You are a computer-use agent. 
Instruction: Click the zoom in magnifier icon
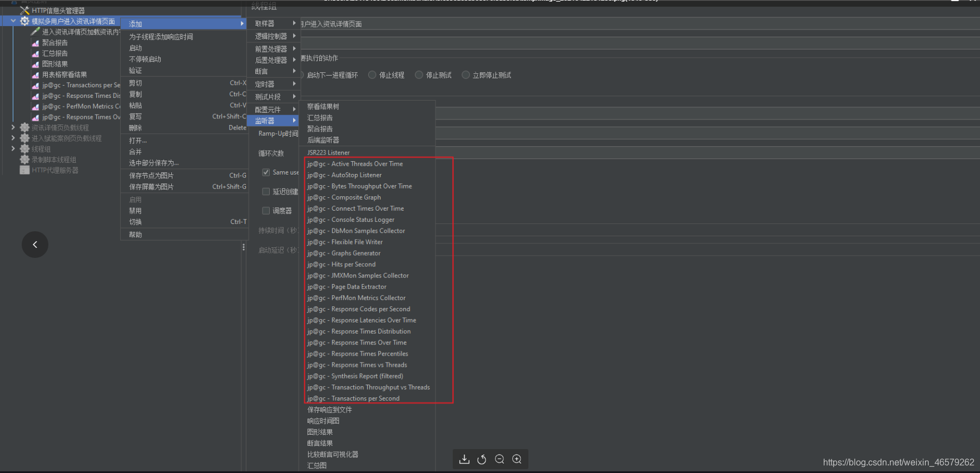tap(517, 459)
